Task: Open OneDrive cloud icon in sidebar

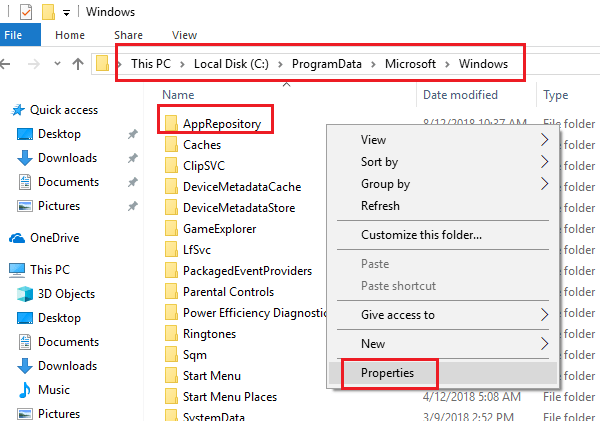Action: [17, 238]
